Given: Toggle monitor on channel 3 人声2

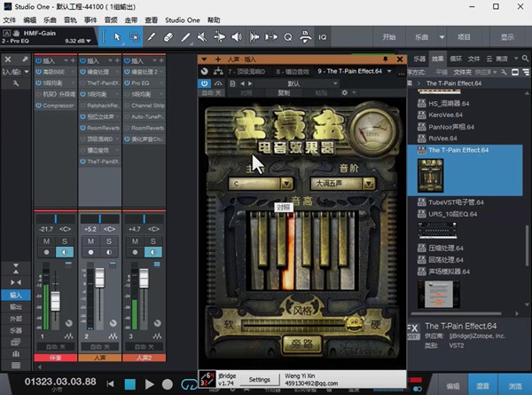Looking at the screenshot, I should coord(153,252).
